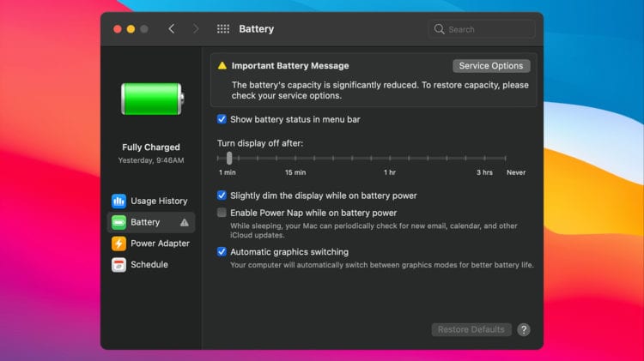Open help with the question mark button
This screenshot has height=361, width=644.
(524, 330)
